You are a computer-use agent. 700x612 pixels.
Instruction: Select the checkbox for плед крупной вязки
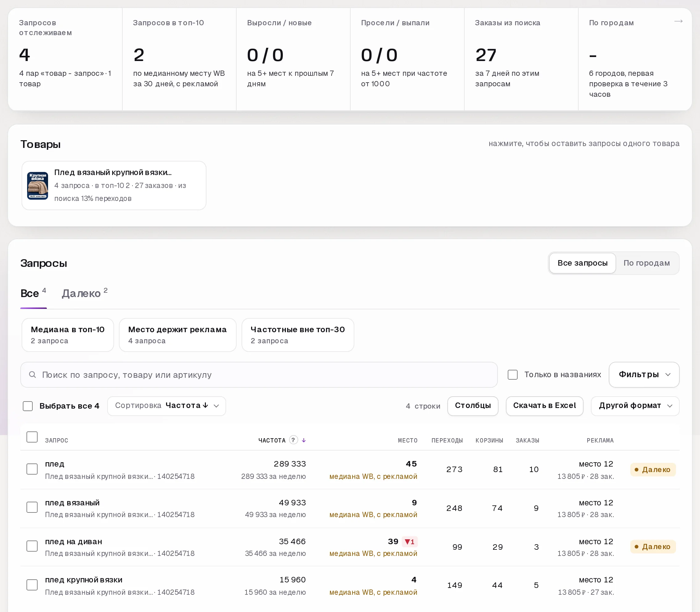coord(32,585)
